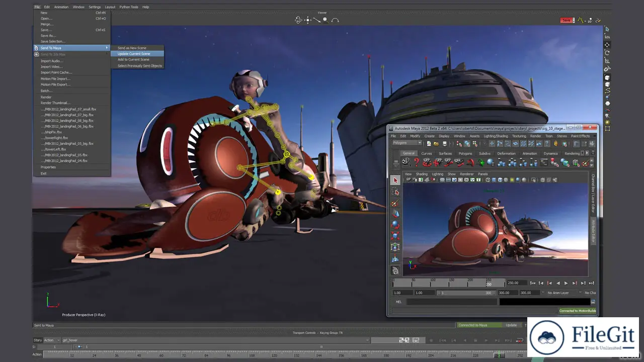Click 'Connected to MotionBuilder' in Maya

click(x=578, y=311)
